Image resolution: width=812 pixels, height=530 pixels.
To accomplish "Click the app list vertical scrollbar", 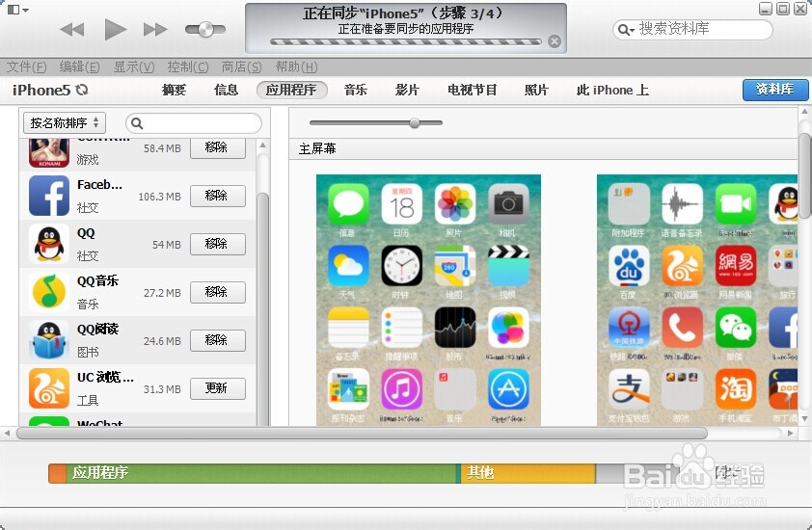I will tap(263, 309).
